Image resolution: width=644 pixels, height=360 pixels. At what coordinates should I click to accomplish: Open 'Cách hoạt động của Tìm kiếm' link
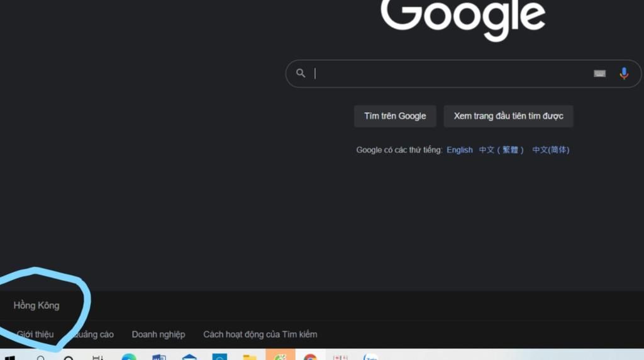(x=260, y=334)
